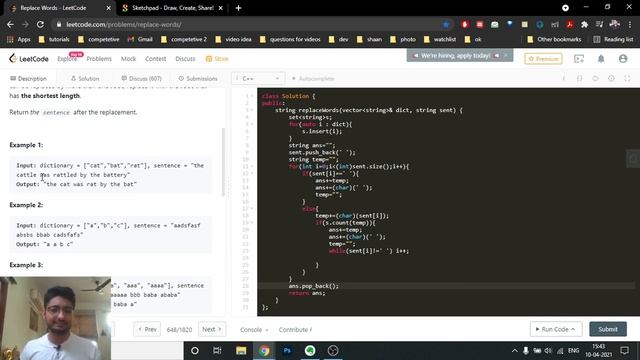Collapse the else block fold at line 17
This screenshot has height=360, width=640.
coord(252,209)
